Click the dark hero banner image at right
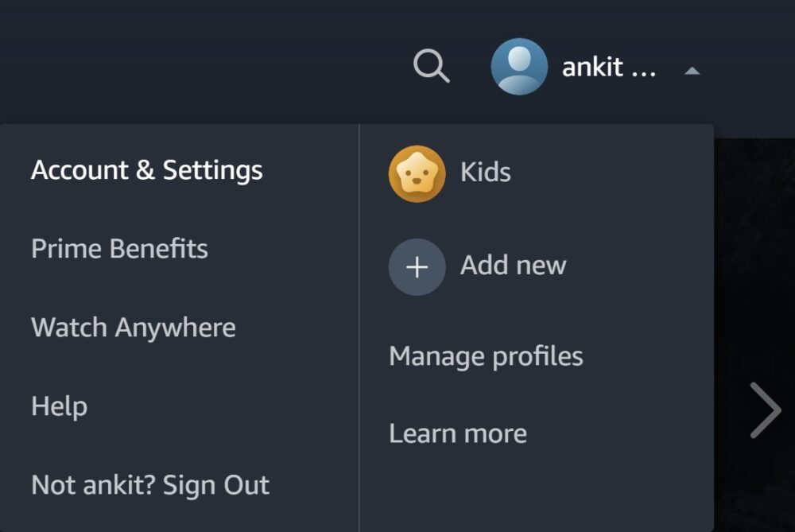This screenshot has height=532, width=795. pyautogui.click(x=754, y=239)
